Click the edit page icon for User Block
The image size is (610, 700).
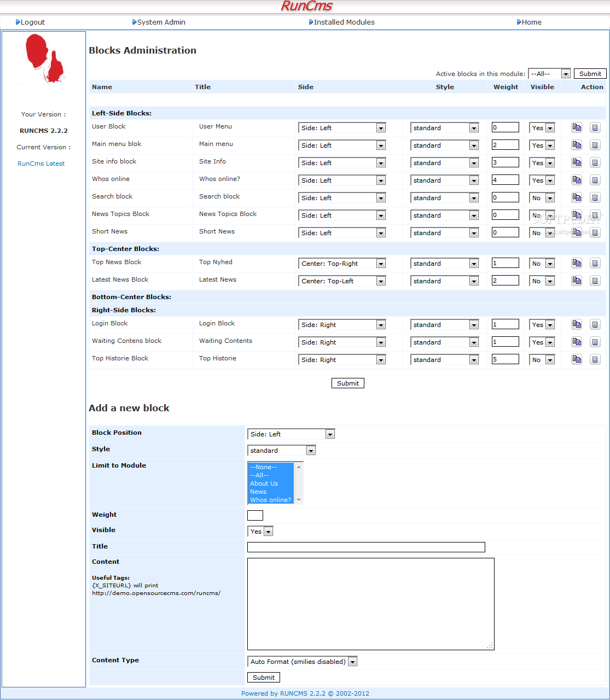tap(595, 127)
